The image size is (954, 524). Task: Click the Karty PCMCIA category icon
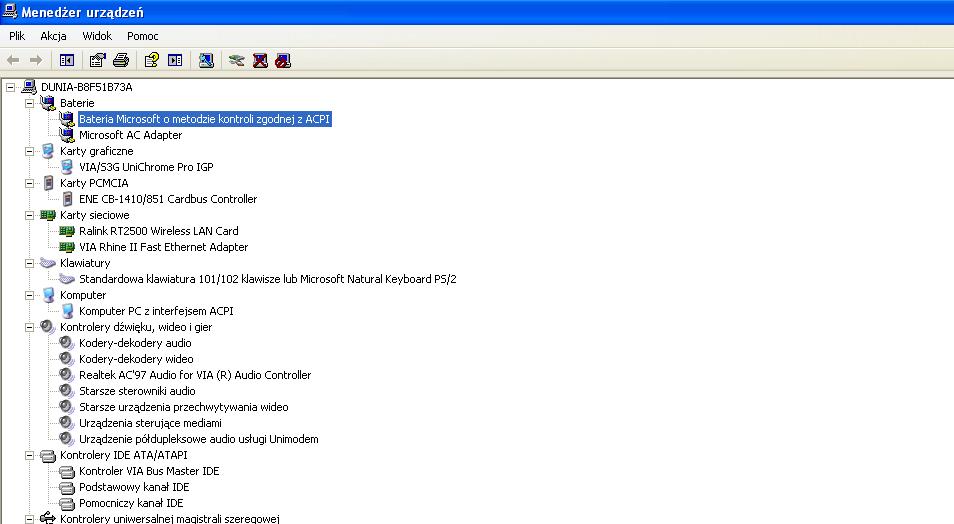[48, 183]
